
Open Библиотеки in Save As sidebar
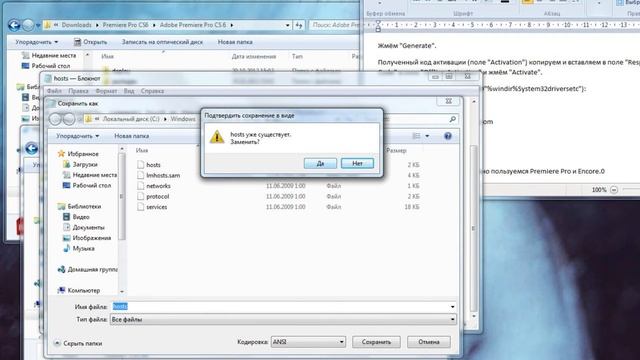coord(79,207)
